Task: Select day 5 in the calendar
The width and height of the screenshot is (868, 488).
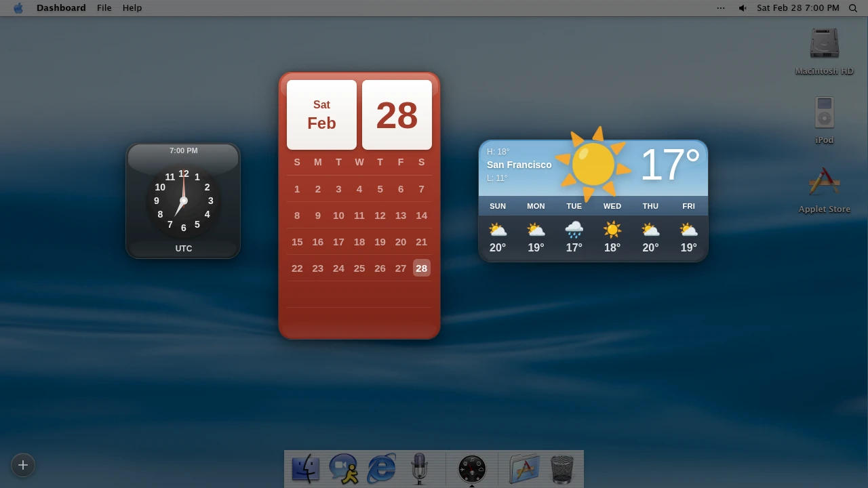Action: (380, 189)
